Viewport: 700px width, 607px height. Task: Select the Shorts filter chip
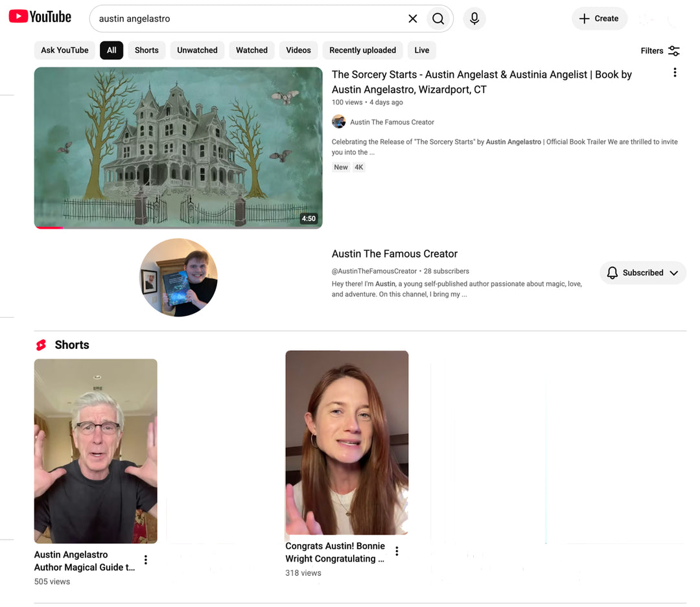(146, 51)
